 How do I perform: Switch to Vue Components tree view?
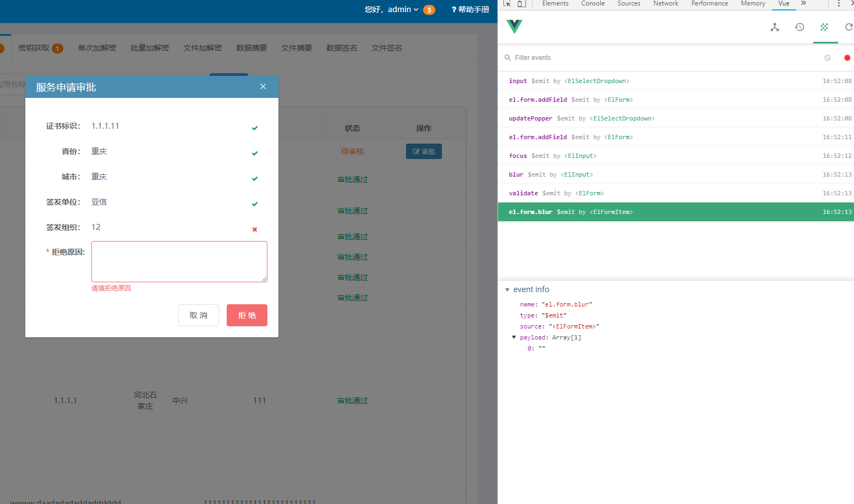click(x=775, y=27)
